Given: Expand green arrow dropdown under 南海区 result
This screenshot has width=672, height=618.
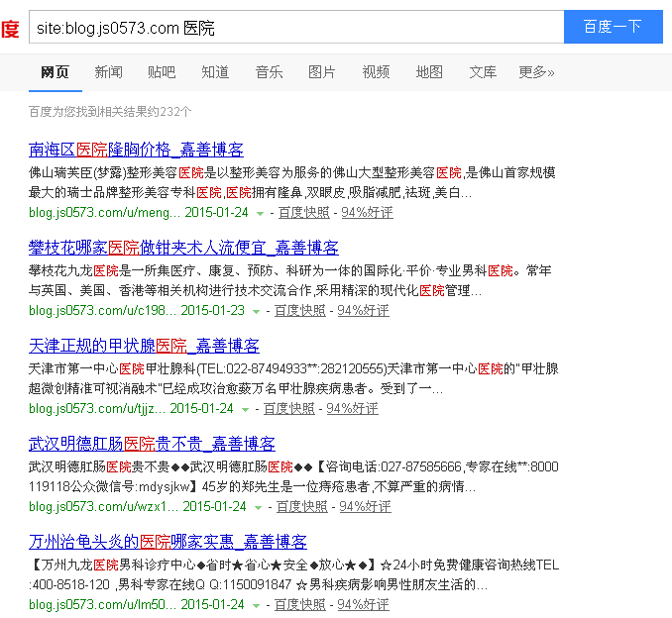Looking at the screenshot, I should pyautogui.click(x=261, y=213).
